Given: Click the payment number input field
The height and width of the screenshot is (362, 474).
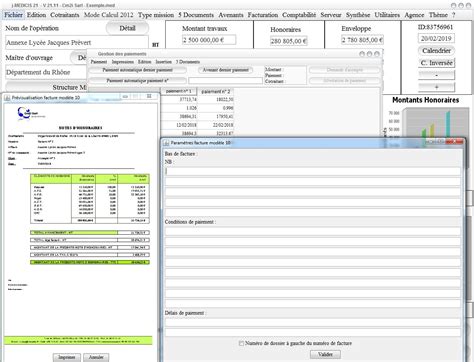Looking at the screenshot, I should point(225,81).
